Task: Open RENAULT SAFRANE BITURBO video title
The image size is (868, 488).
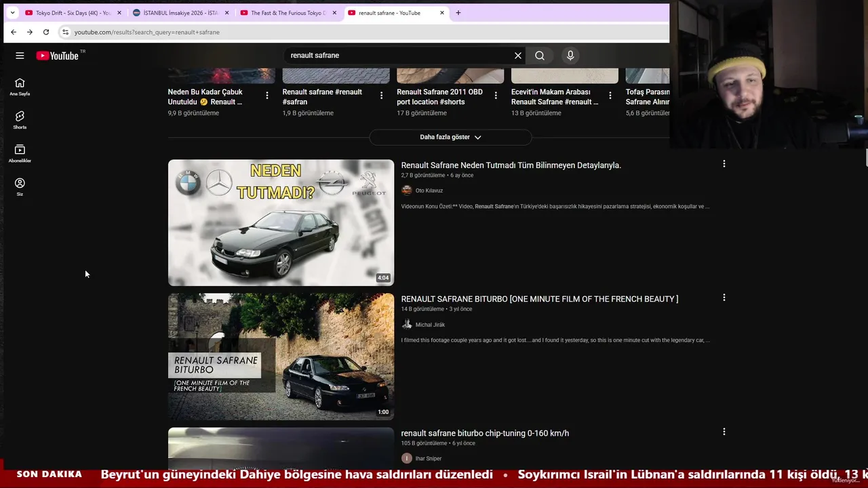Action: [x=539, y=299]
